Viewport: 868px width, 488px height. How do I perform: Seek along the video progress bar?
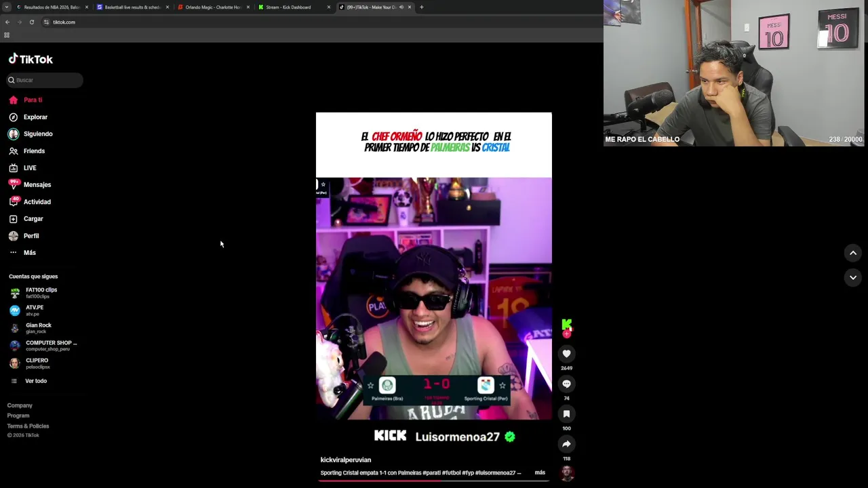(433, 481)
